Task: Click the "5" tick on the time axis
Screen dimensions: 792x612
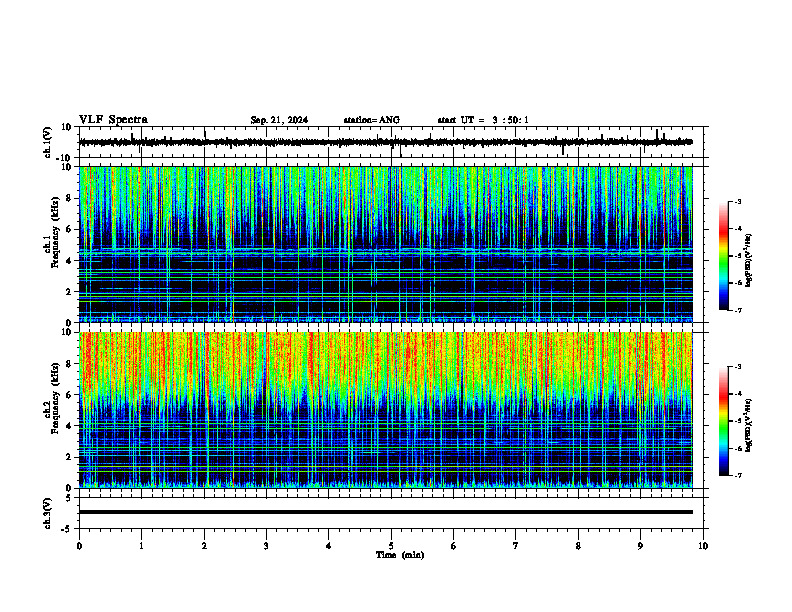Action: click(x=391, y=546)
